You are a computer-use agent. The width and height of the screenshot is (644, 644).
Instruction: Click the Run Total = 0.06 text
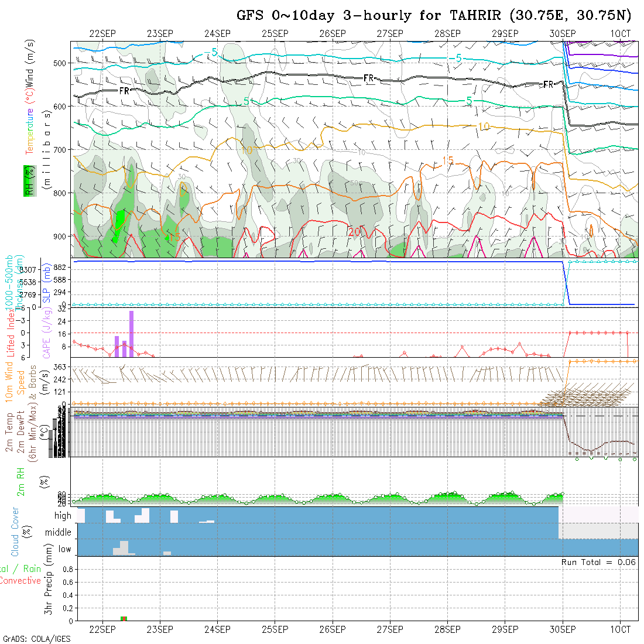coord(598,562)
